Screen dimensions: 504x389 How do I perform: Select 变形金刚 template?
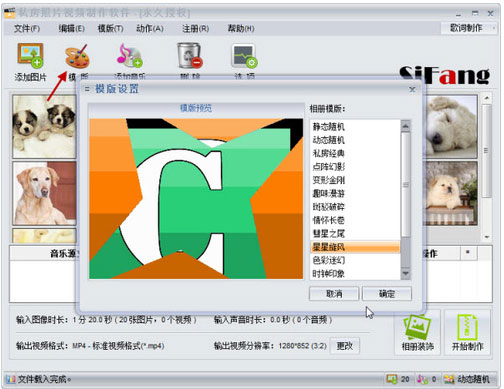pyautogui.click(x=355, y=180)
